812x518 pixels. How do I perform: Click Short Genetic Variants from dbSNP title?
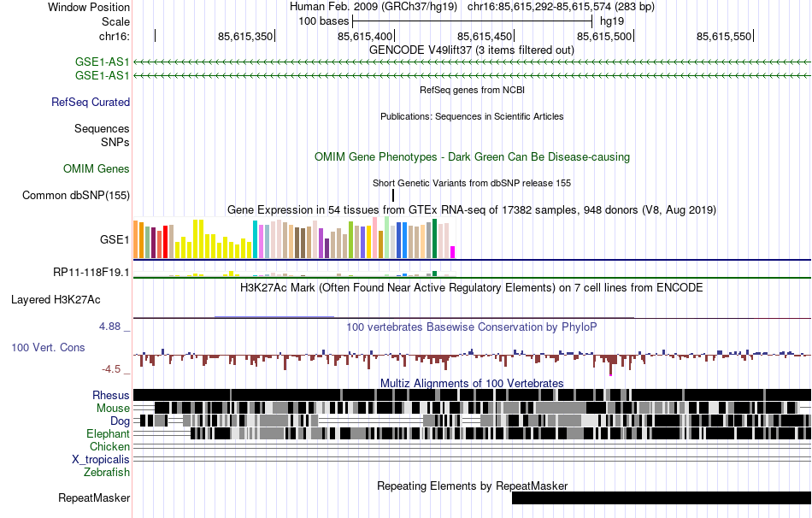pos(472,183)
